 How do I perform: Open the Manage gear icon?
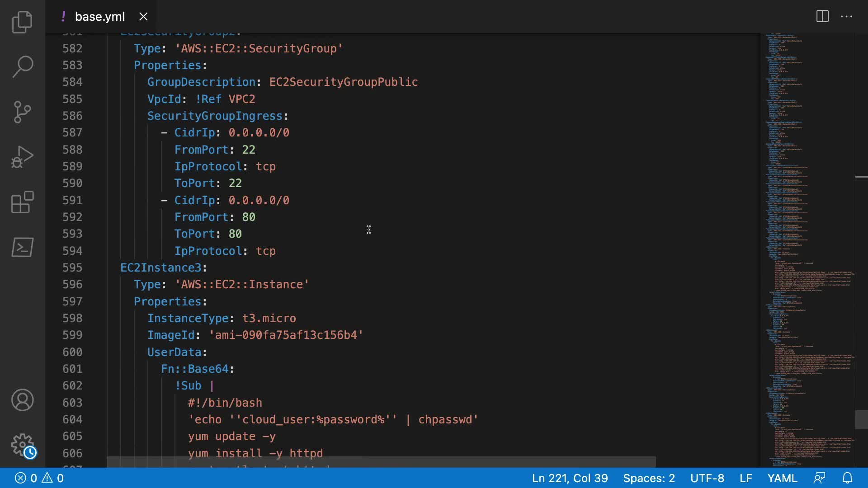(x=22, y=445)
